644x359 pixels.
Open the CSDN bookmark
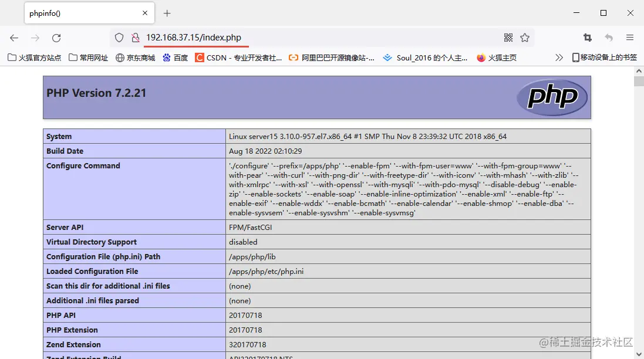point(238,58)
